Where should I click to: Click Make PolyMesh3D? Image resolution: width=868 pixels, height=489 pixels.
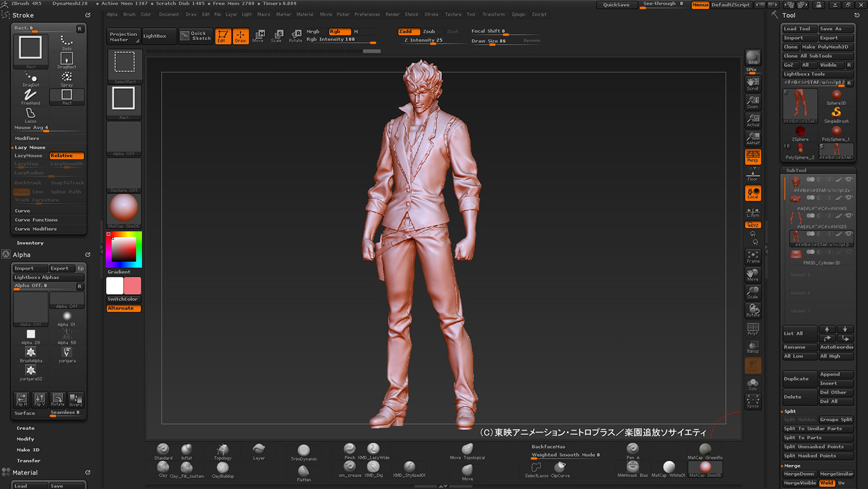(x=827, y=47)
